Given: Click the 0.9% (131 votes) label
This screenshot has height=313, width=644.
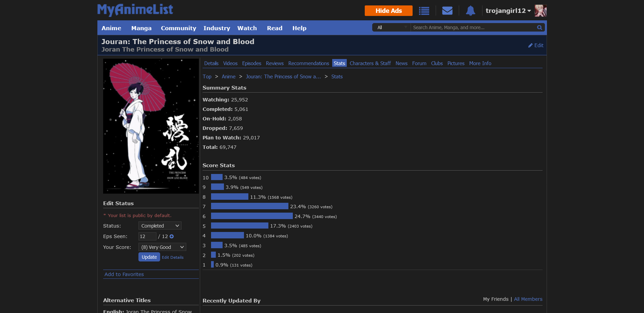Looking at the screenshot, I should pos(234,265).
